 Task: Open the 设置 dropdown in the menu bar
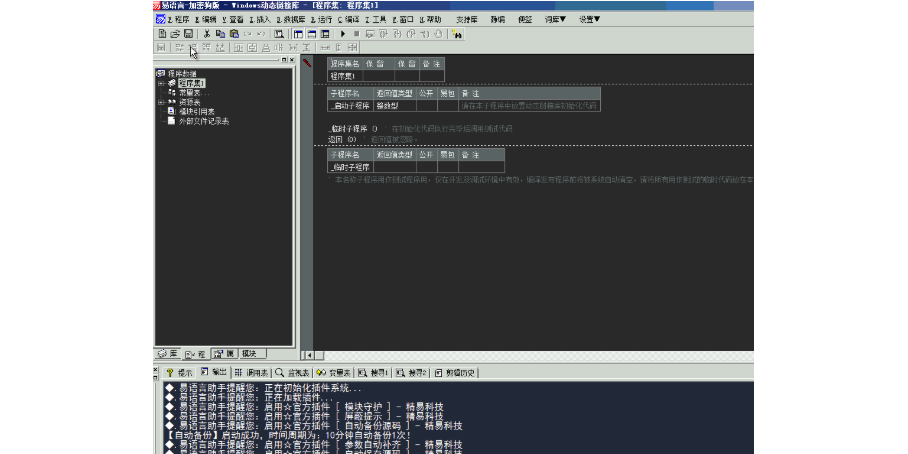point(589,19)
